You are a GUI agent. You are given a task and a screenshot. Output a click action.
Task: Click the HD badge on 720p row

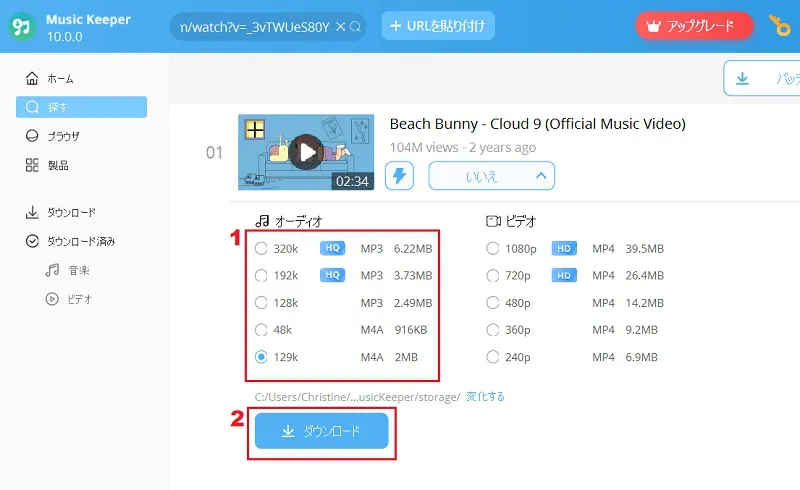[564, 275]
